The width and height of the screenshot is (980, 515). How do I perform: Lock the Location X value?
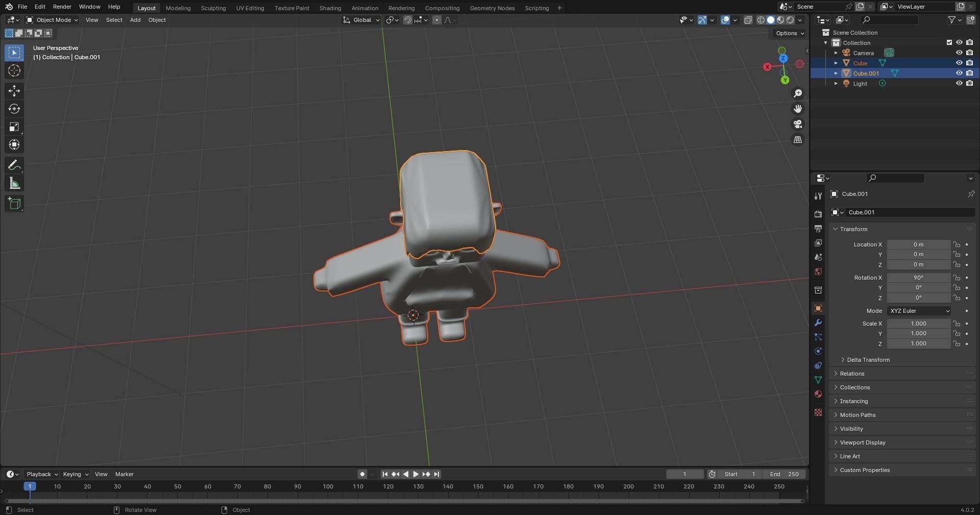[957, 244]
